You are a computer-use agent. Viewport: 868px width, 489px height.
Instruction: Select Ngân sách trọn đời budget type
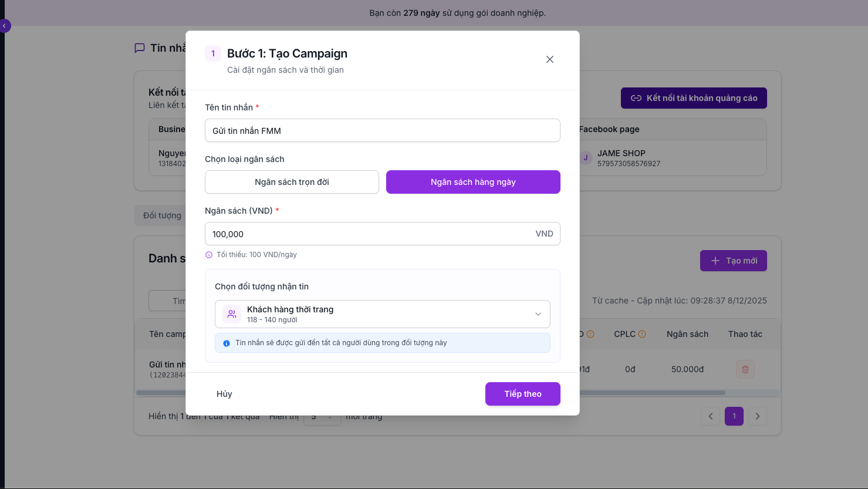click(292, 182)
